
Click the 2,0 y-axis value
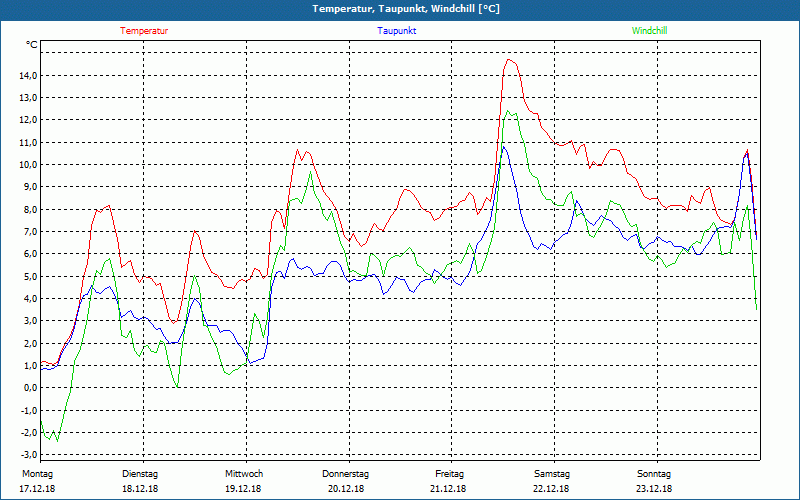tap(31, 343)
